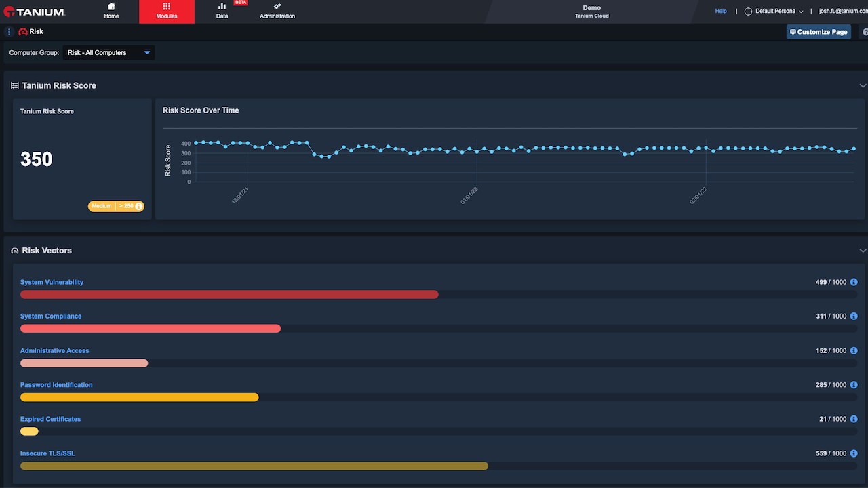Image resolution: width=868 pixels, height=488 pixels.
Task: Click the 21 / 1000 score value
Action: pyautogui.click(x=833, y=419)
